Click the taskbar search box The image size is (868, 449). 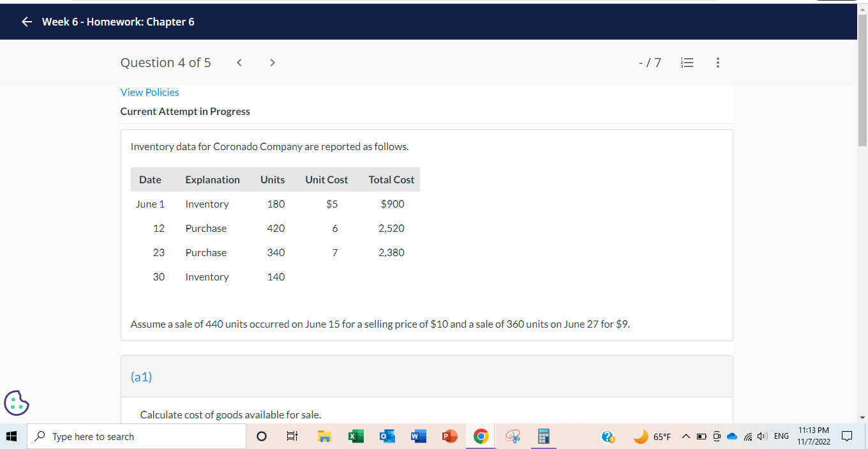point(136,437)
